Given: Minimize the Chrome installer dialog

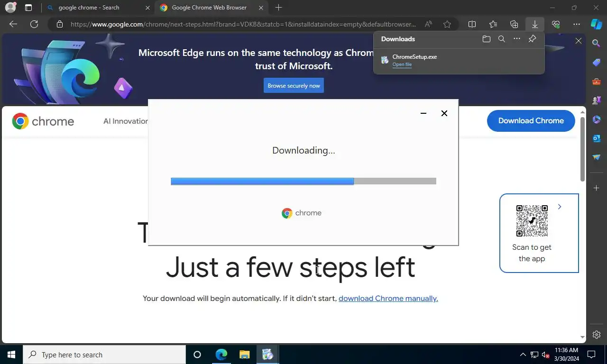Looking at the screenshot, I should [423, 113].
